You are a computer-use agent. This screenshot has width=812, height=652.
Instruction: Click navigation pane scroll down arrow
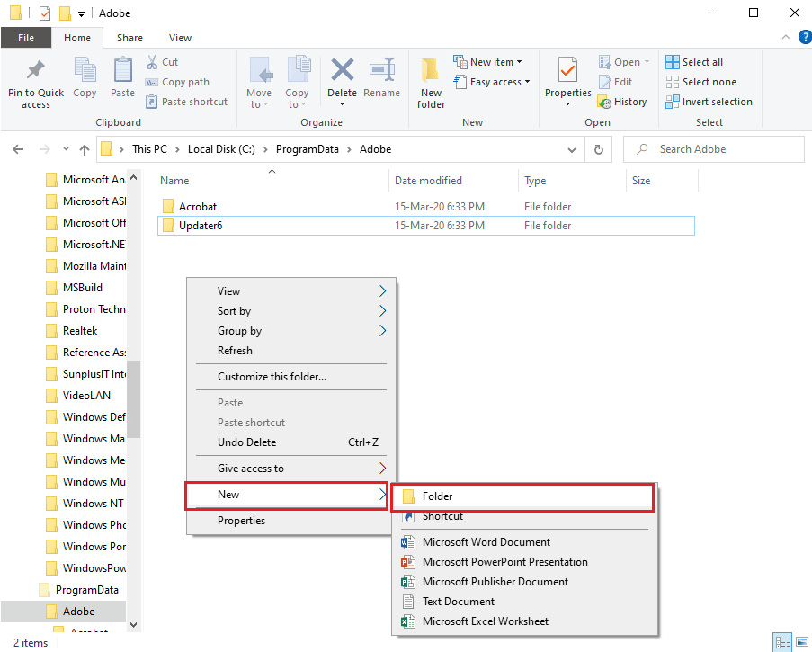click(134, 624)
